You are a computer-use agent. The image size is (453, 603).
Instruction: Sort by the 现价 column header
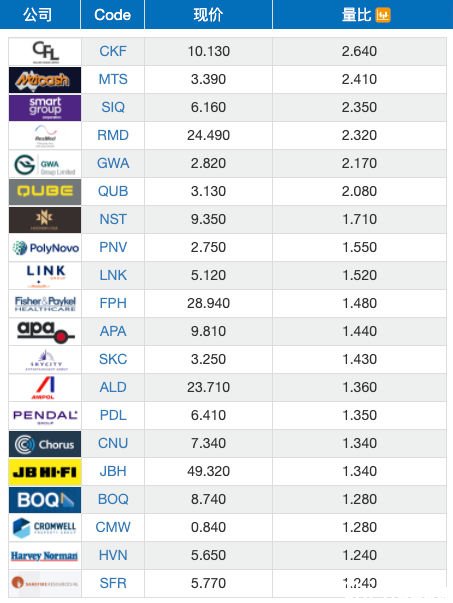tap(208, 15)
